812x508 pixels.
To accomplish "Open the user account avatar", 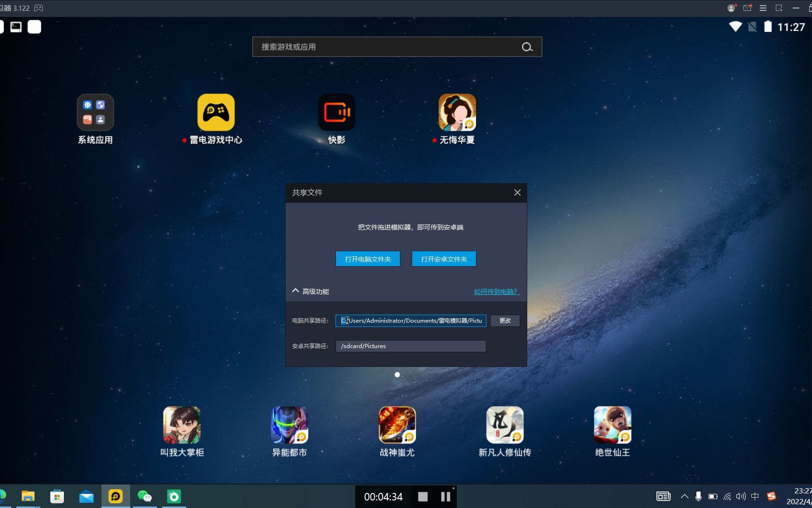I will pyautogui.click(x=732, y=8).
